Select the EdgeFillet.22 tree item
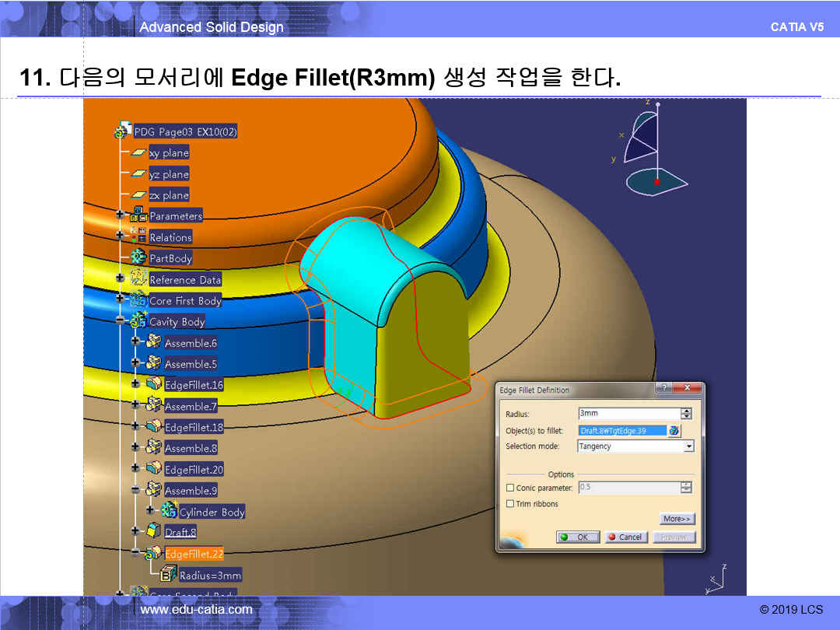Viewport: 840px width, 630px height. (194, 554)
